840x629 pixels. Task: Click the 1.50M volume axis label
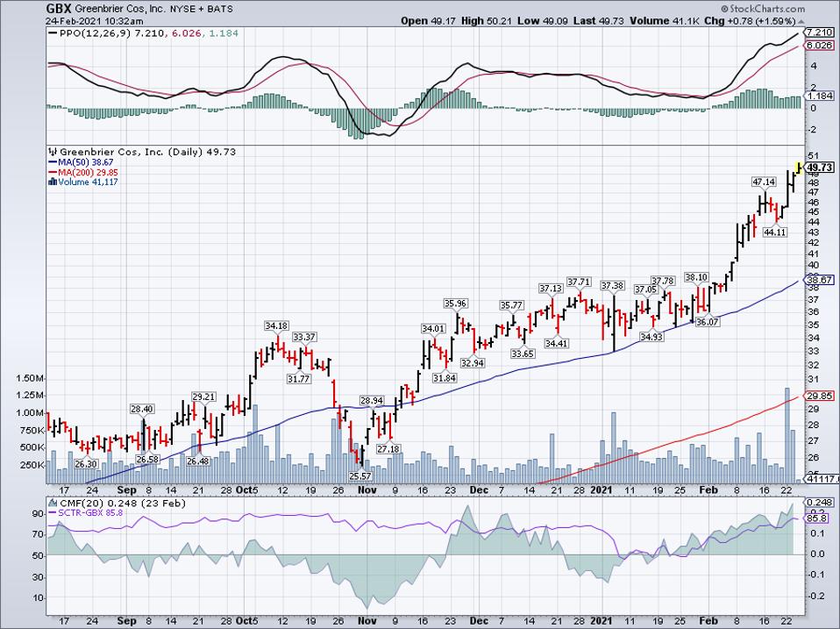[30, 378]
